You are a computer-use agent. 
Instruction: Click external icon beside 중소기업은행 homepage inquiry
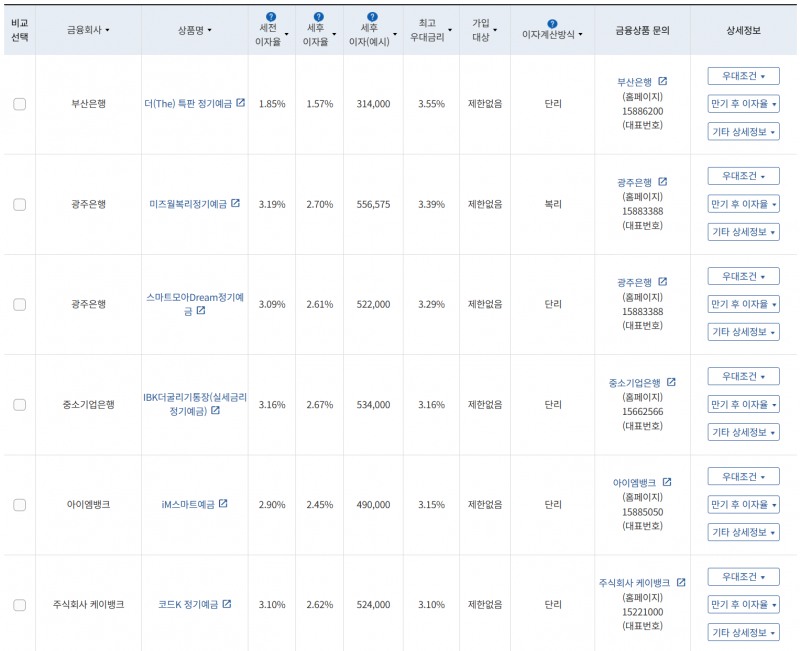pos(671,382)
